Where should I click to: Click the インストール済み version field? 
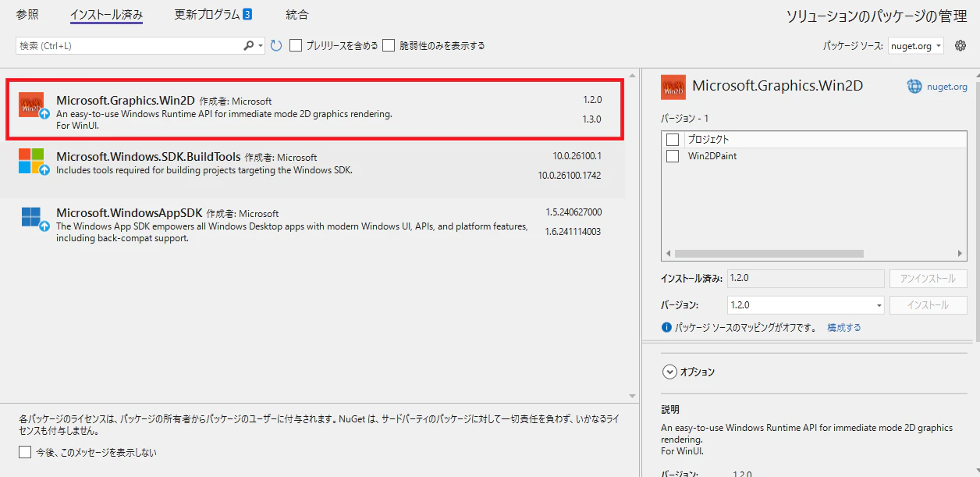pyautogui.click(x=805, y=278)
